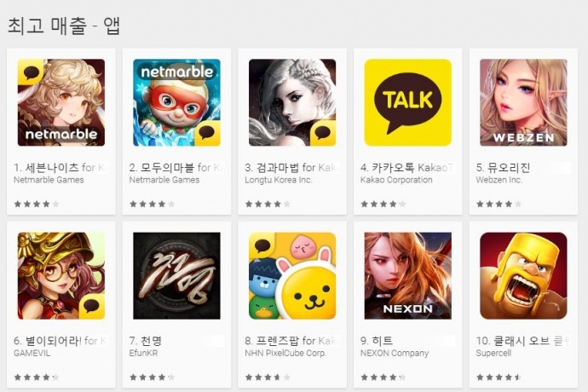Click the star rating under 천명
This screenshot has width=588, height=392.
point(152,378)
